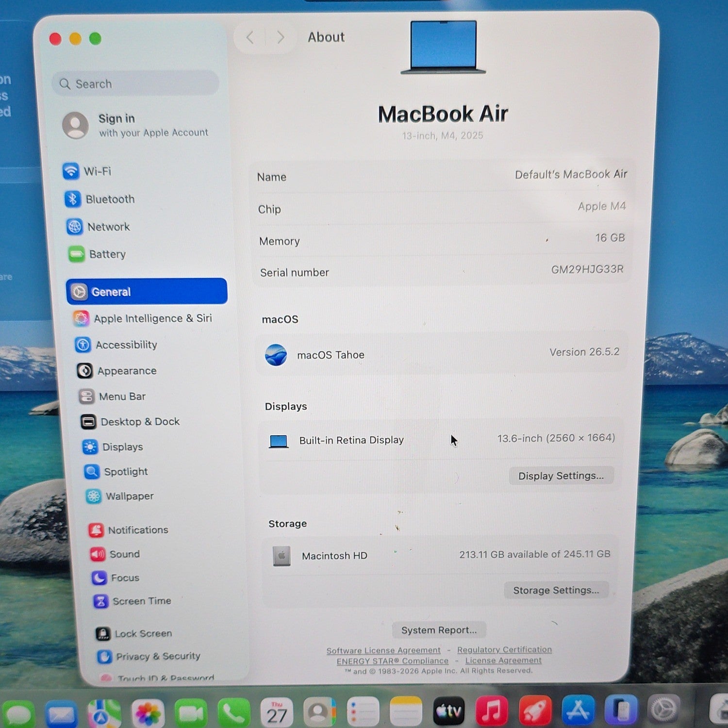Launch App Store from the Dock
This screenshot has height=728, width=728.
(578, 711)
